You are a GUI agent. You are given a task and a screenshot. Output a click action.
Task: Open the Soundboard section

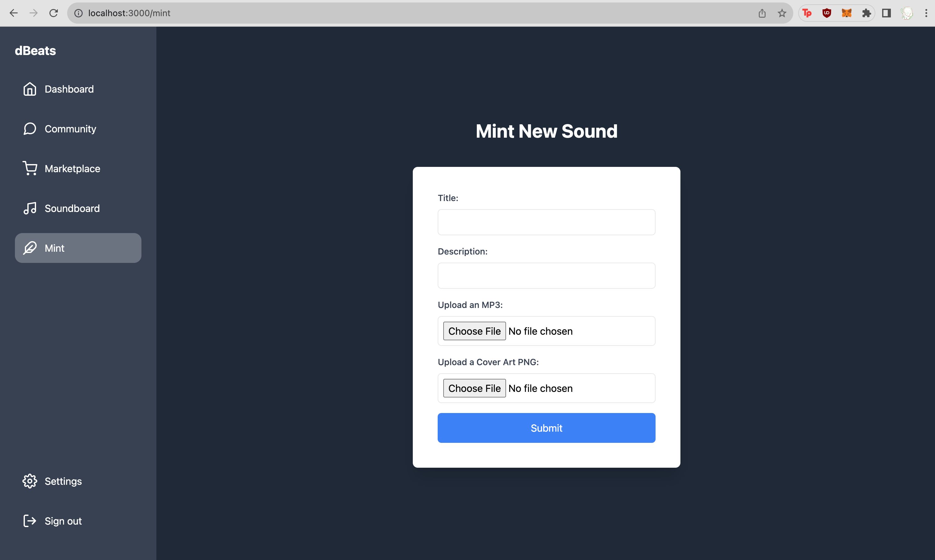coord(72,208)
